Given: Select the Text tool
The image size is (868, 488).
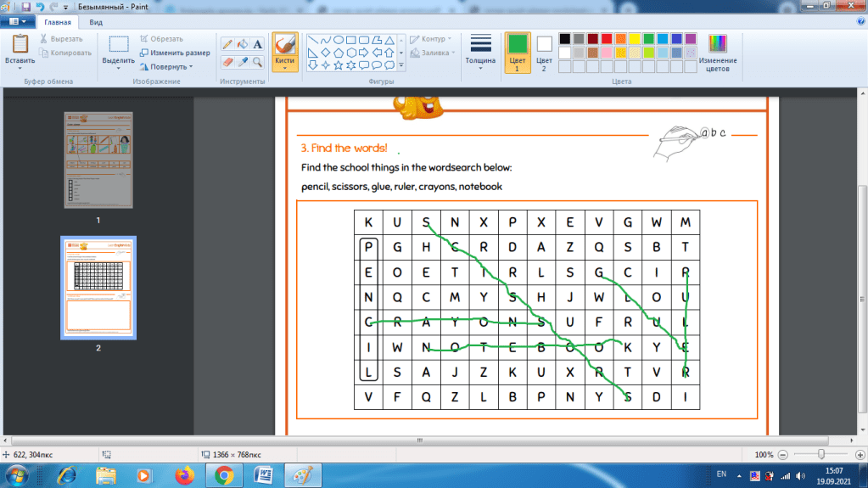Looking at the screenshot, I should (x=257, y=44).
